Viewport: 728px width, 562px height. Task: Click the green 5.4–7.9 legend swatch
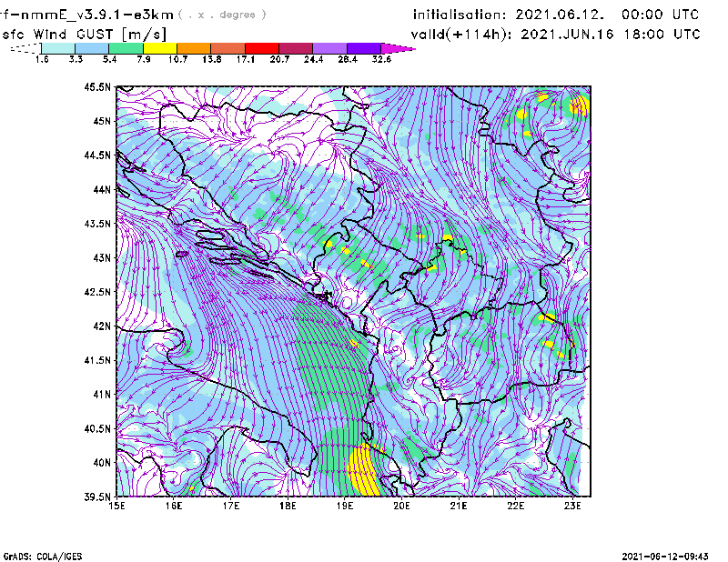click(126, 48)
